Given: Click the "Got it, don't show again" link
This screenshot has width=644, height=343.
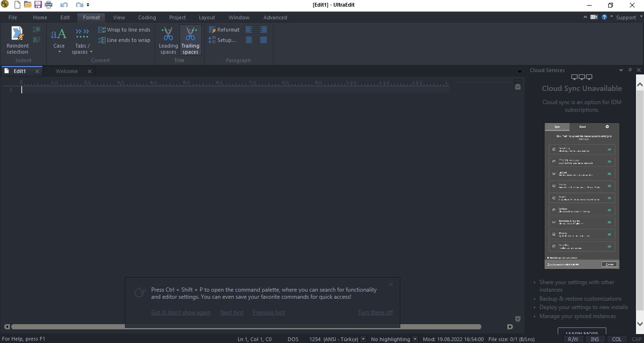Looking at the screenshot, I should pos(181,312).
